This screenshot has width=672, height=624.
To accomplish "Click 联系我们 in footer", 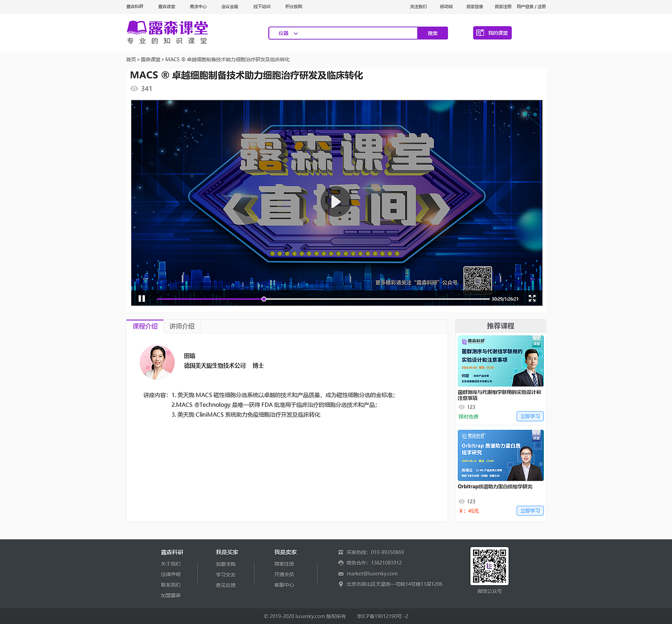I will (171, 585).
